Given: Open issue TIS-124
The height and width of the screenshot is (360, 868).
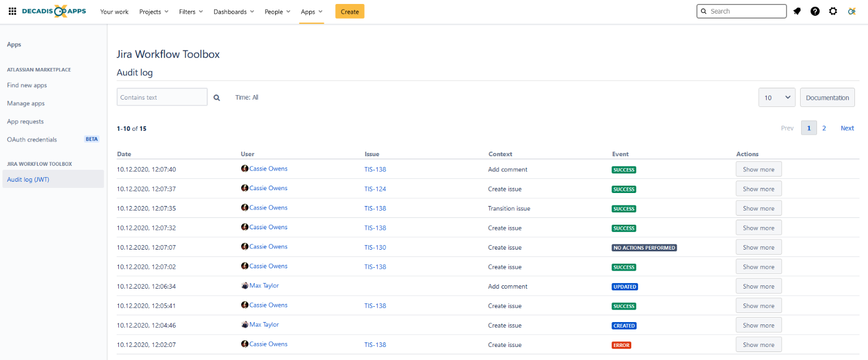Looking at the screenshot, I should pyautogui.click(x=375, y=189).
